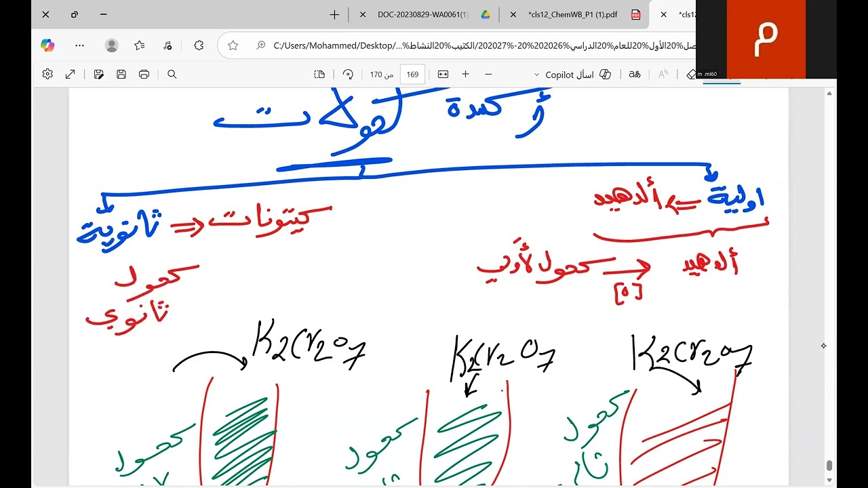Zoom out with the minus icon

(488, 75)
